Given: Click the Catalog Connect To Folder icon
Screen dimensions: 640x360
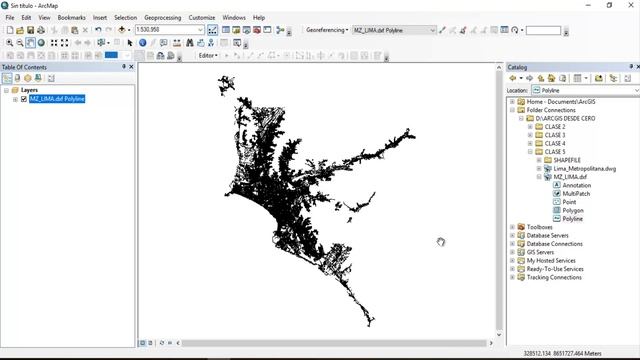Looking at the screenshot, I should (598, 78).
